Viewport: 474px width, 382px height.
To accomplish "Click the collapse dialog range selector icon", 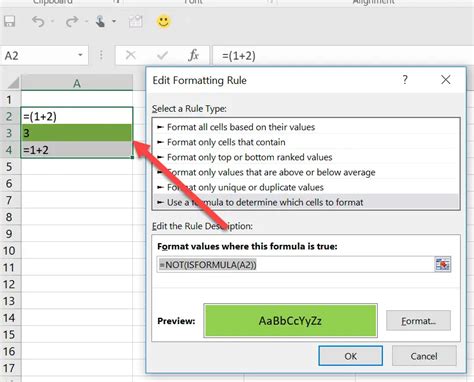I will pos(443,264).
